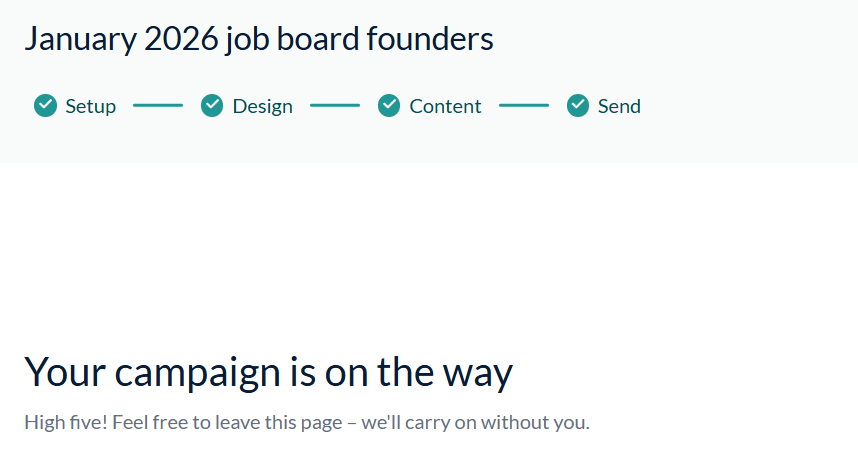The width and height of the screenshot is (858, 458).
Task: Click the word January in the campaign title
Action: 80,40
